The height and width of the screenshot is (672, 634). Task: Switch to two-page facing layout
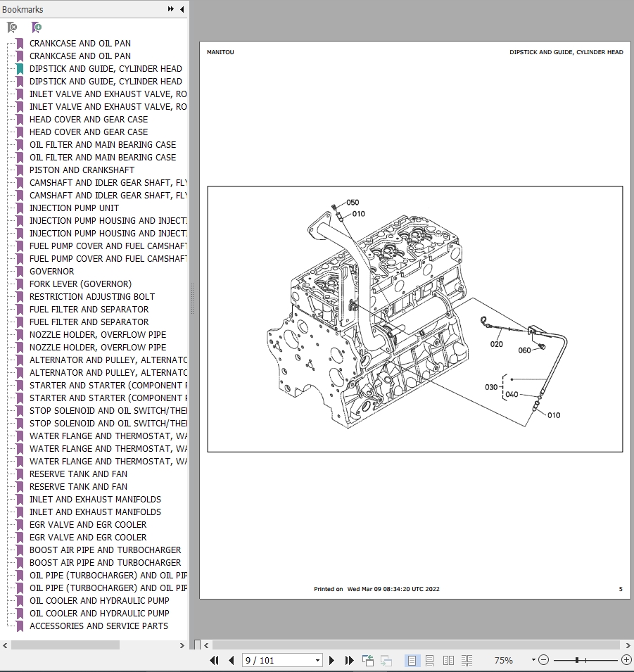(448, 660)
